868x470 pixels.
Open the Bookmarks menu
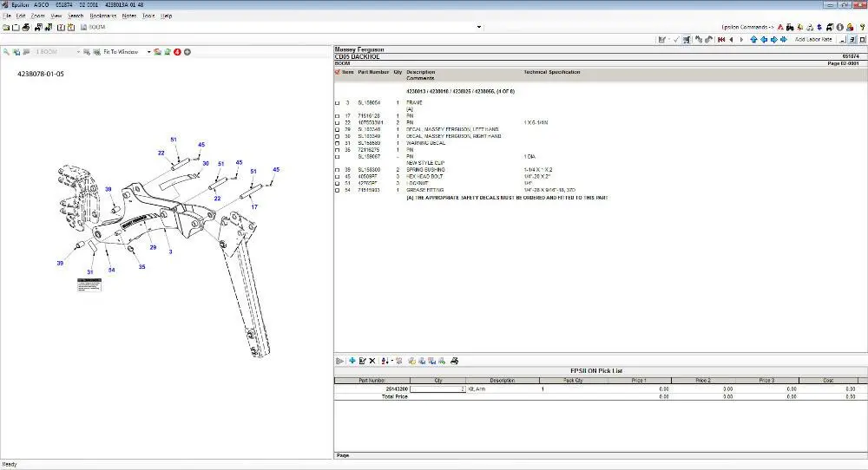coord(103,16)
